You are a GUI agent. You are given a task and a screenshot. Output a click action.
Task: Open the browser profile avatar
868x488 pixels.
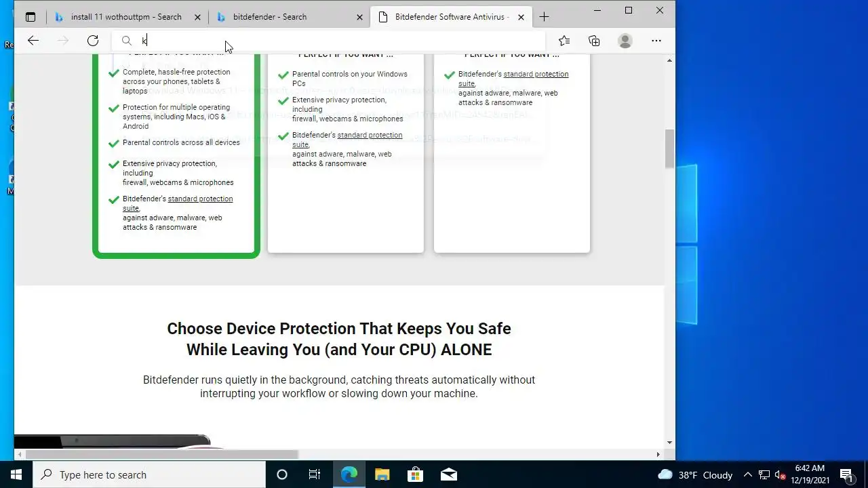point(625,41)
